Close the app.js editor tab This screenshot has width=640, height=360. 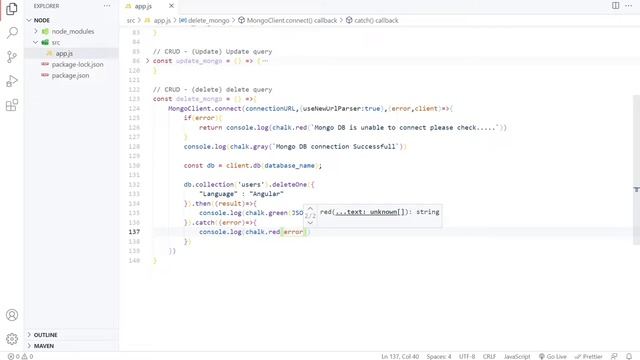171,6
